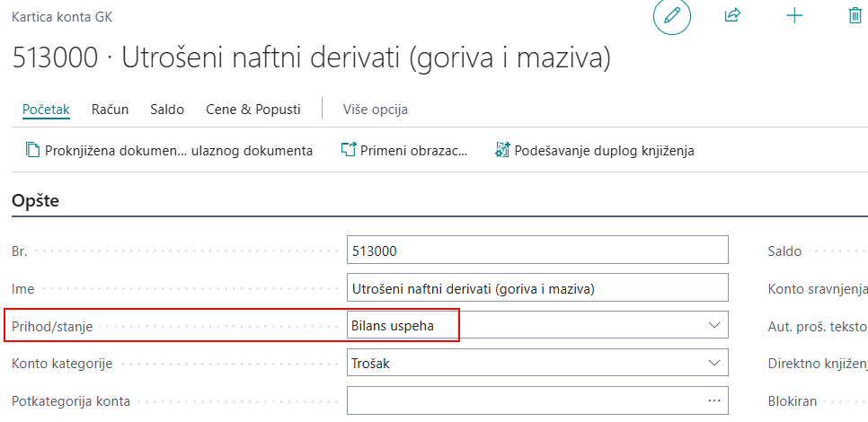Click the Proknjižena dokumen... document icon

click(32, 150)
